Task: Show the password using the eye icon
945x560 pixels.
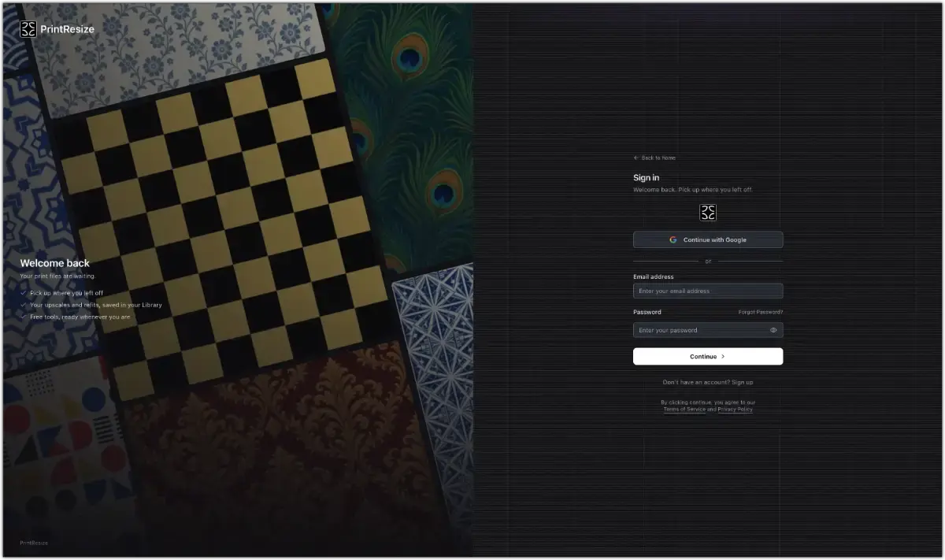Action: point(773,330)
